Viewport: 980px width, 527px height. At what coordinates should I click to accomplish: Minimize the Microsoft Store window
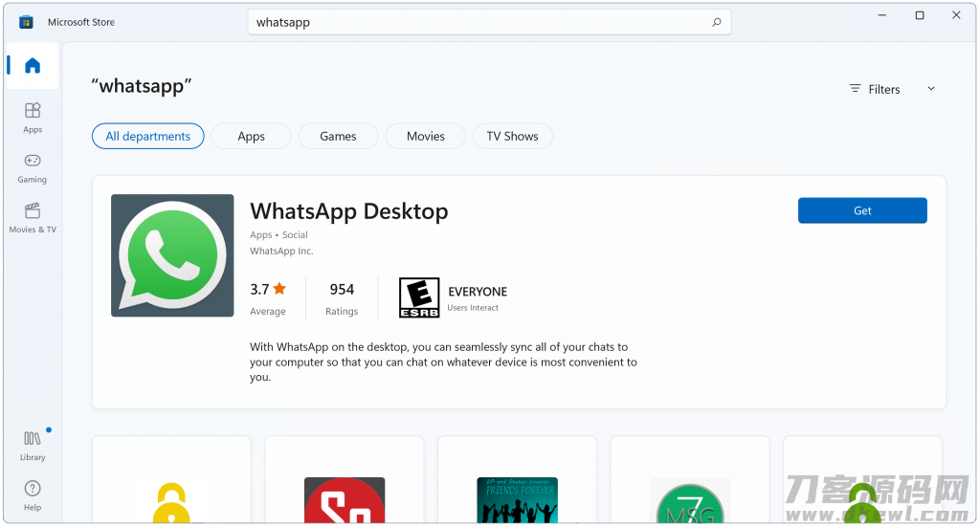click(881, 15)
